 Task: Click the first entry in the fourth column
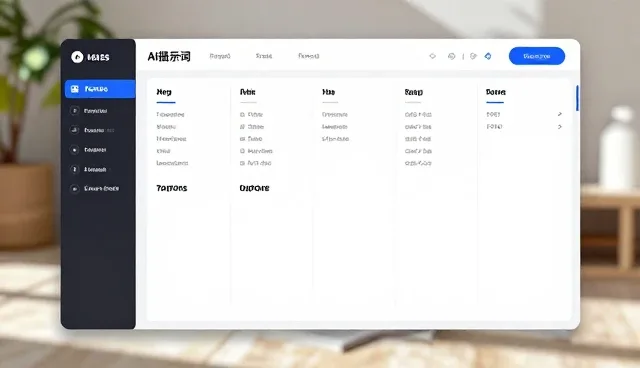pyautogui.click(x=418, y=115)
